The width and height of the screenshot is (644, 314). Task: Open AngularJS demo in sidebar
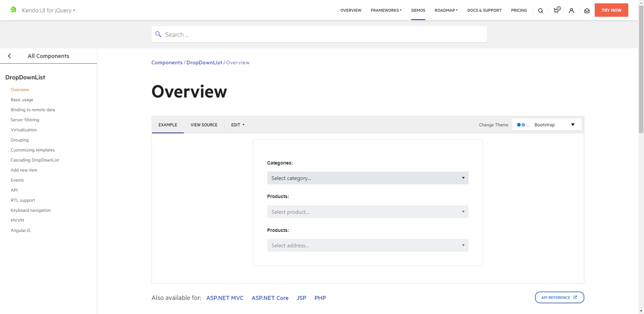20,230
